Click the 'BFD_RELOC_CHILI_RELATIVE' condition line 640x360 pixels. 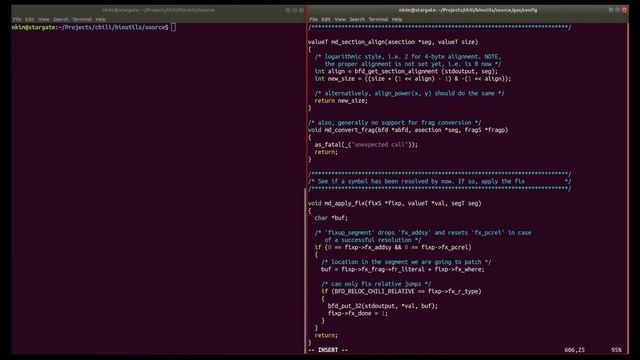[401, 291]
